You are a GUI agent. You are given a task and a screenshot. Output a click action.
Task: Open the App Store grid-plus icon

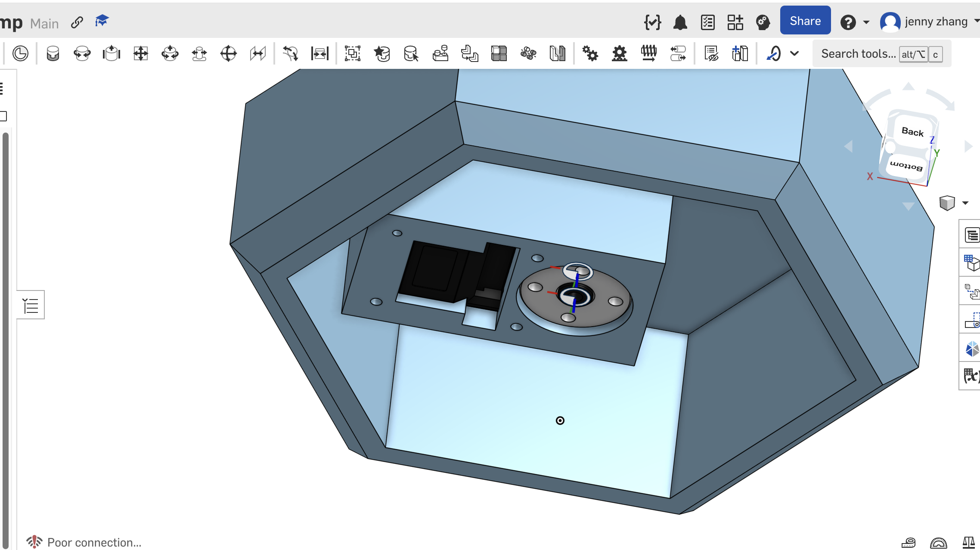click(735, 22)
